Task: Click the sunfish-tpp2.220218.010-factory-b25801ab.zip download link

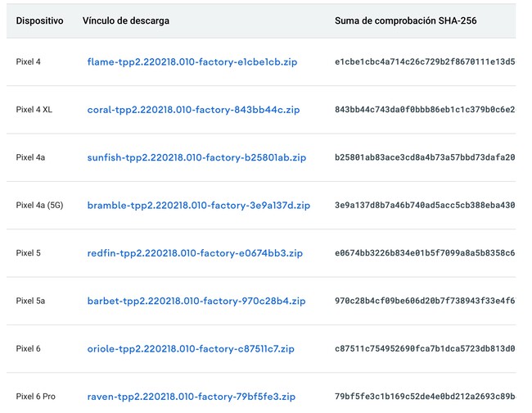Action: (x=196, y=157)
